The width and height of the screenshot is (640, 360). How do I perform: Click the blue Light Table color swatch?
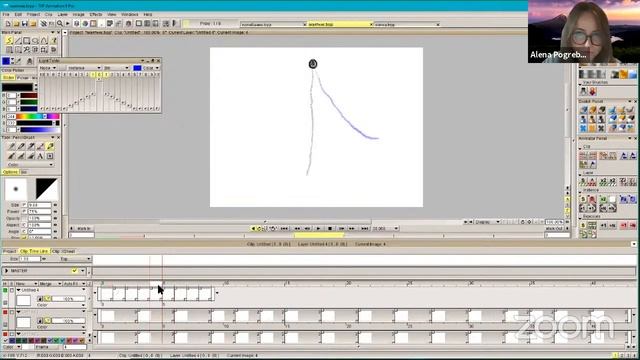(x=138, y=68)
